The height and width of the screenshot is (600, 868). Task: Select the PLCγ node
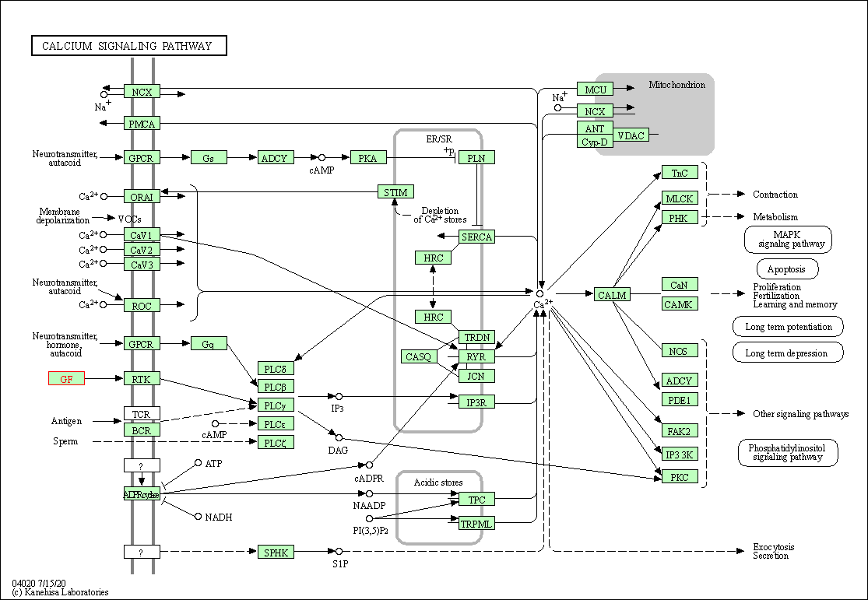click(276, 405)
